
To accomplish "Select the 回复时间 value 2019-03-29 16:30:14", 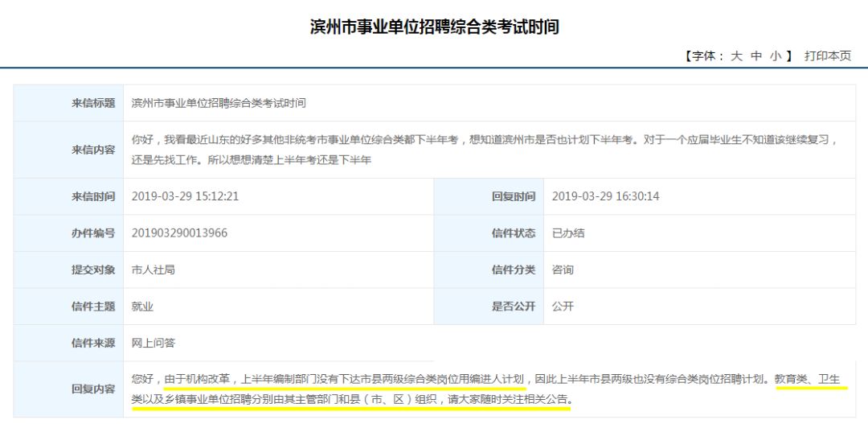I will (x=605, y=196).
